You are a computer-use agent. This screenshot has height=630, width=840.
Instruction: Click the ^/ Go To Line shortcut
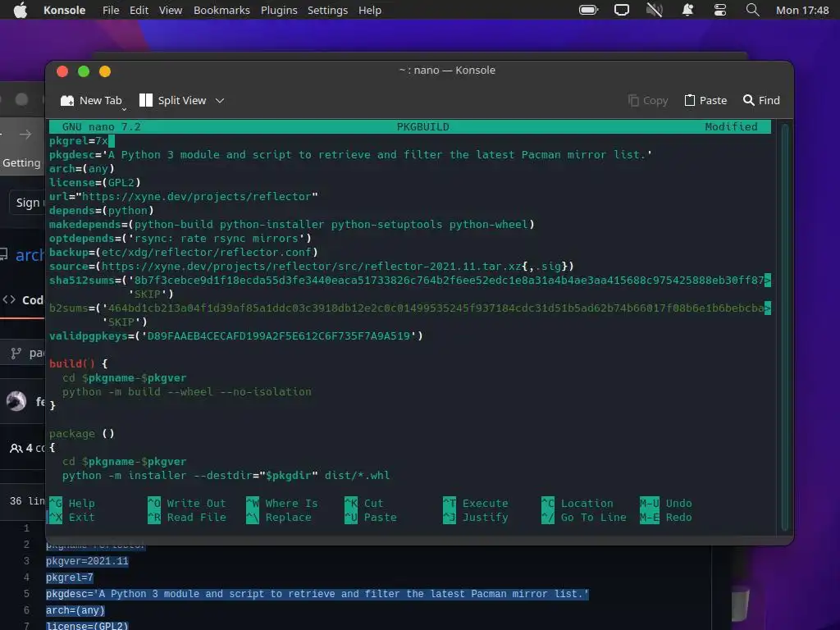pyautogui.click(x=584, y=517)
